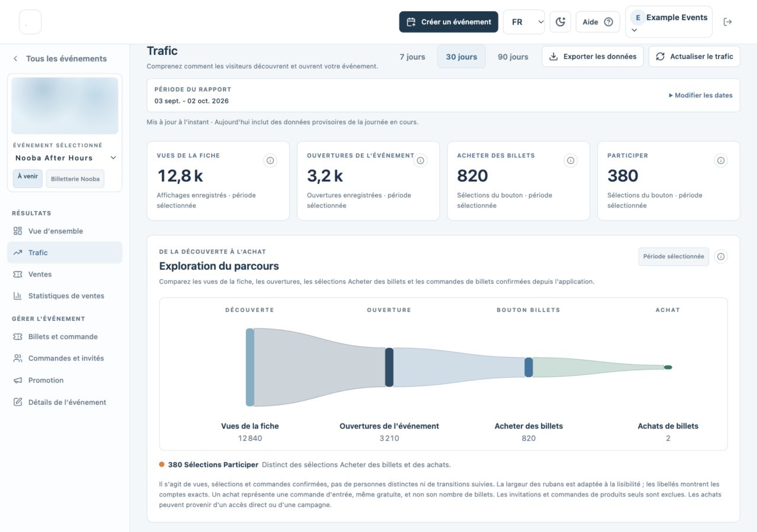
Task: Click Actualiser le trafic
Action: coord(694,57)
